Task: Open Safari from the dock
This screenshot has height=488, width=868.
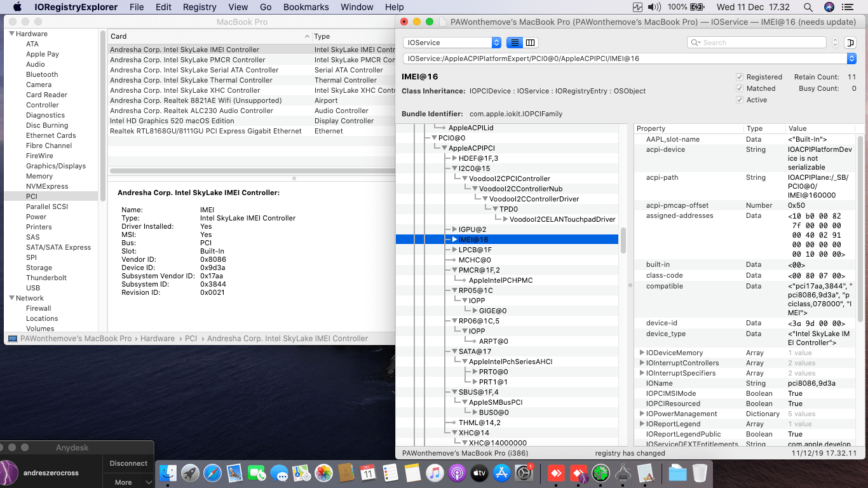Action: pyautogui.click(x=212, y=473)
